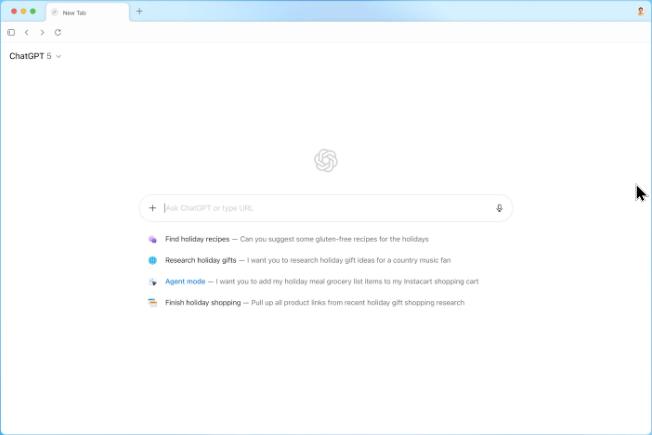Viewport: 652px width, 435px height.
Task: Toggle the sidebar panel icon
Action: click(x=11, y=32)
